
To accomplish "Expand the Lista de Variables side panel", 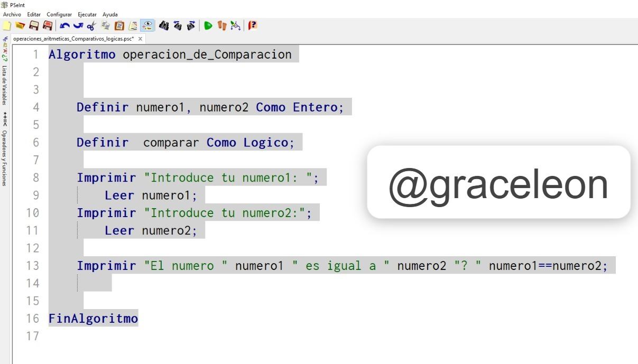I will click(x=4, y=85).
